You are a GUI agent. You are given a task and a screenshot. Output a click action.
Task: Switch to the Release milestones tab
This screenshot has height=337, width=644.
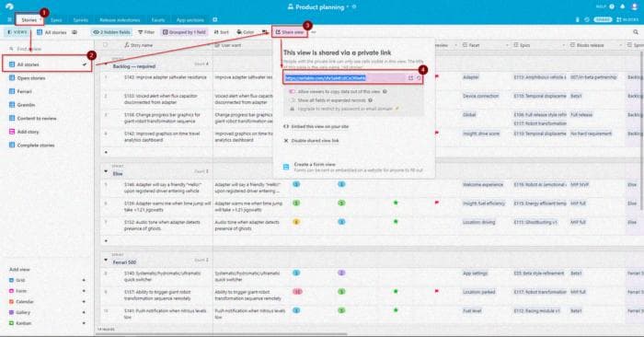pos(120,20)
